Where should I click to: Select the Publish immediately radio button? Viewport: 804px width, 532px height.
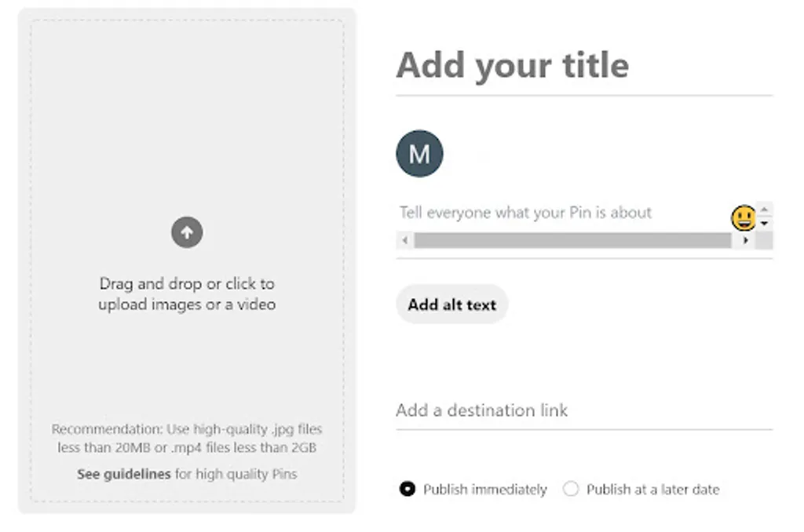click(x=407, y=490)
